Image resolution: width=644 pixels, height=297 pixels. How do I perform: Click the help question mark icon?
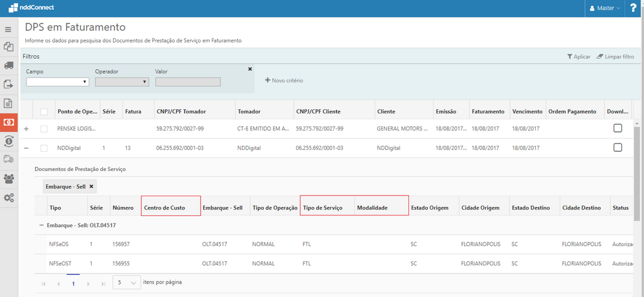tap(633, 8)
